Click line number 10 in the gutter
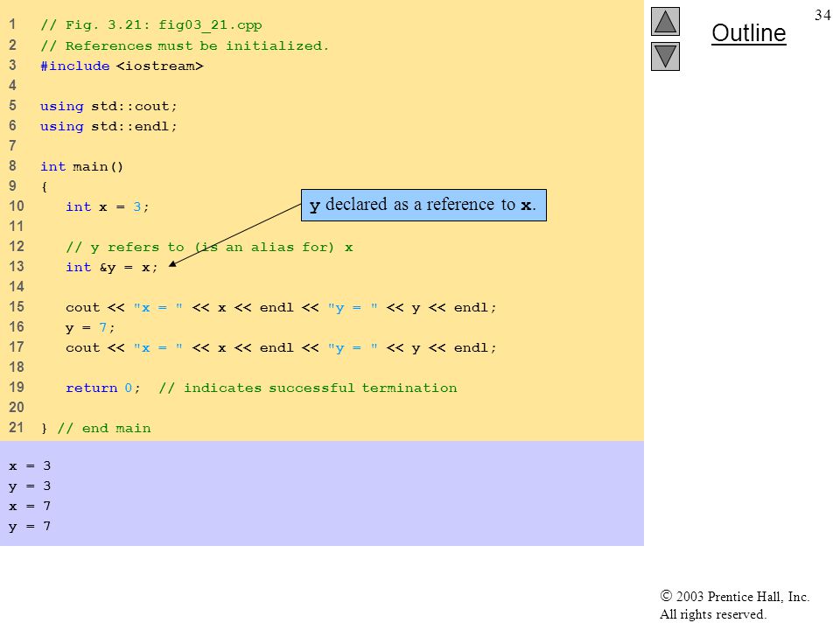The height and width of the screenshot is (630, 840). point(16,206)
